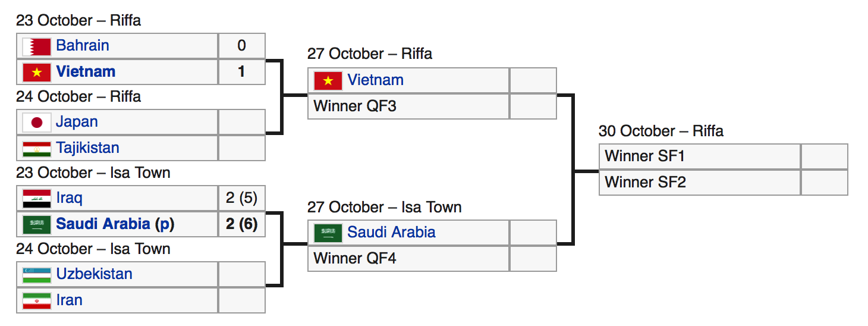Click the Winner QF3 semifinal slot
Viewport: 868px width, 326px height.
coord(354,106)
